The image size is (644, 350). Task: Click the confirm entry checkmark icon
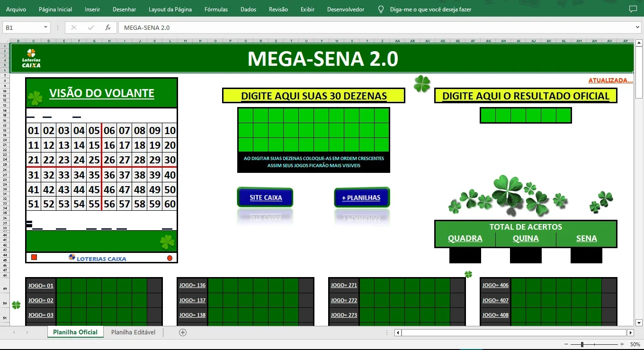point(90,27)
